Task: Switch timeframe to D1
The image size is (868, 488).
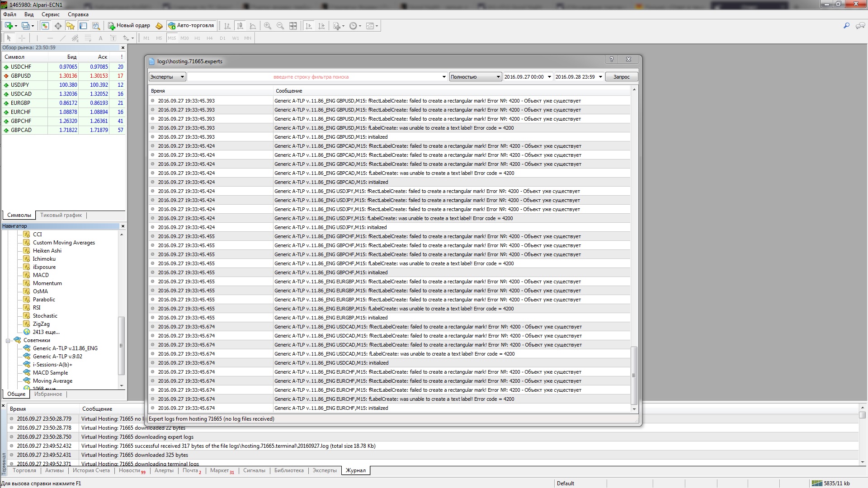Action: 222,38
